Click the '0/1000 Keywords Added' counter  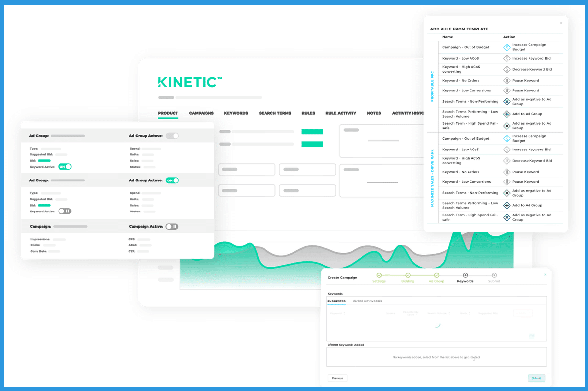tap(346, 345)
